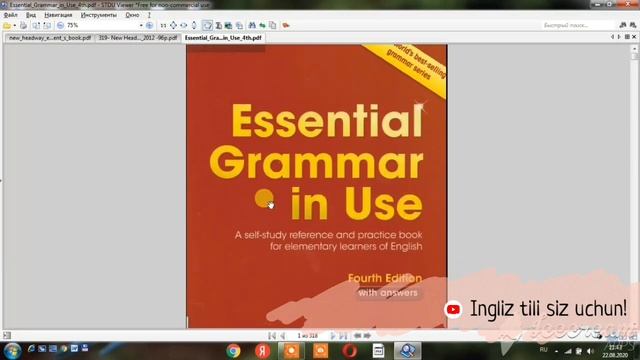
Task: Click the volume speaker tray icon
Action: coord(590,351)
